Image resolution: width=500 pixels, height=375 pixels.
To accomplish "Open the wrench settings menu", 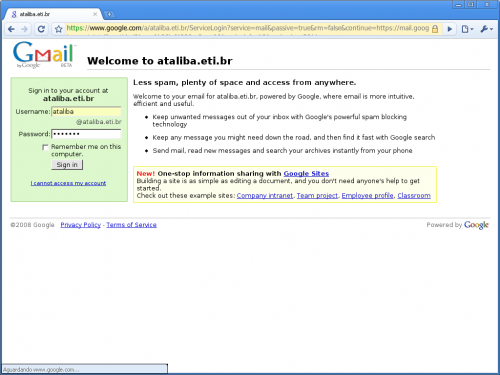I will 486,29.
